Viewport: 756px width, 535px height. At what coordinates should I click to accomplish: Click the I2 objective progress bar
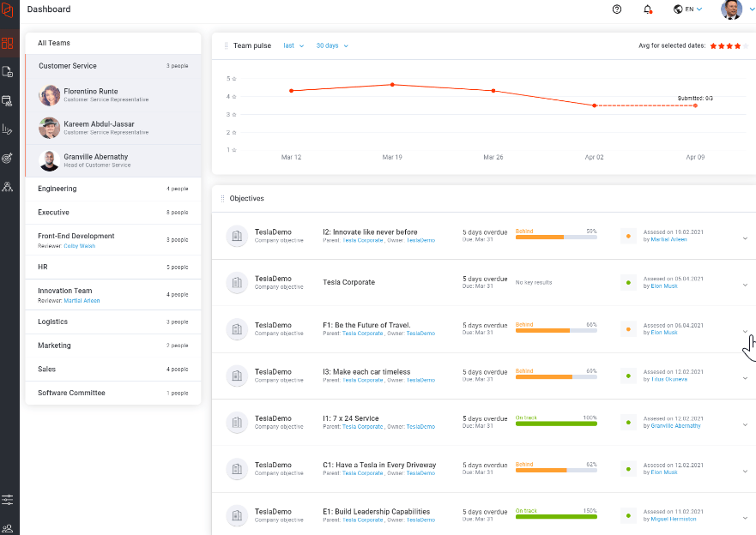point(556,237)
